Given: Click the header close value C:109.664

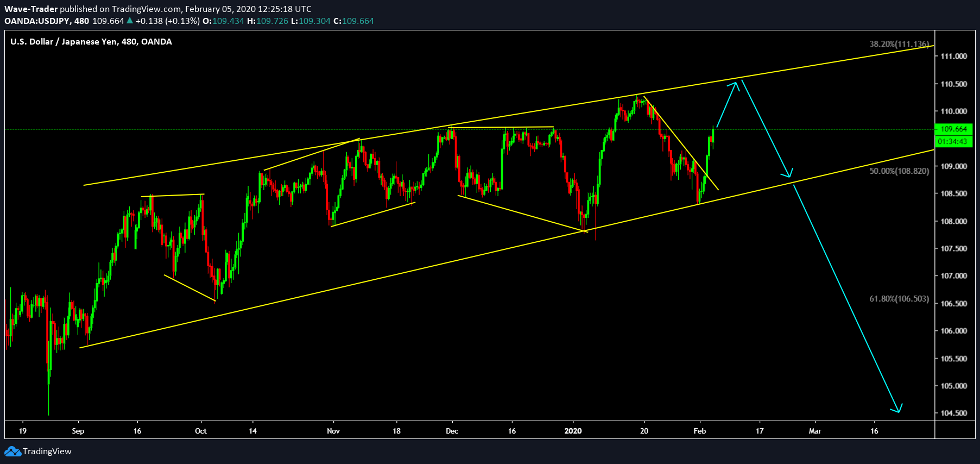Looking at the screenshot, I should click(x=353, y=21).
